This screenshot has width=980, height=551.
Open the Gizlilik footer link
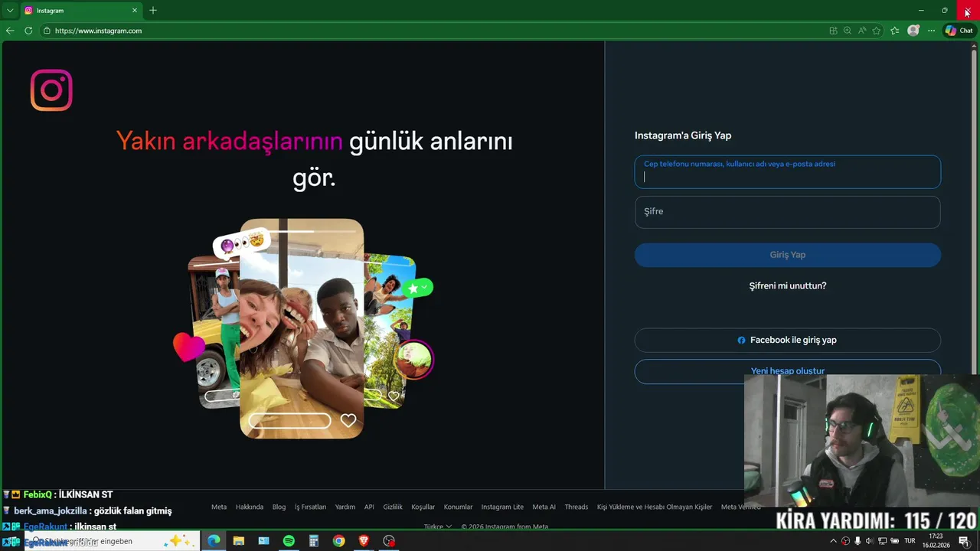click(393, 507)
